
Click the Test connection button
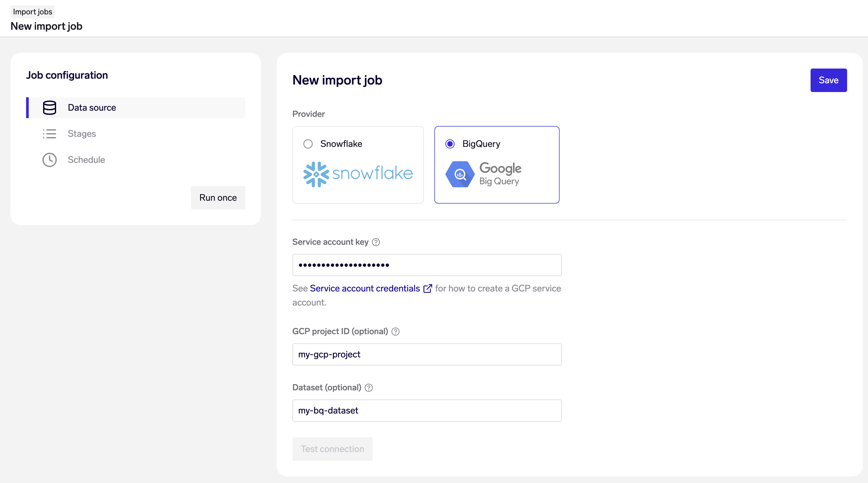click(x=332, y=448)
